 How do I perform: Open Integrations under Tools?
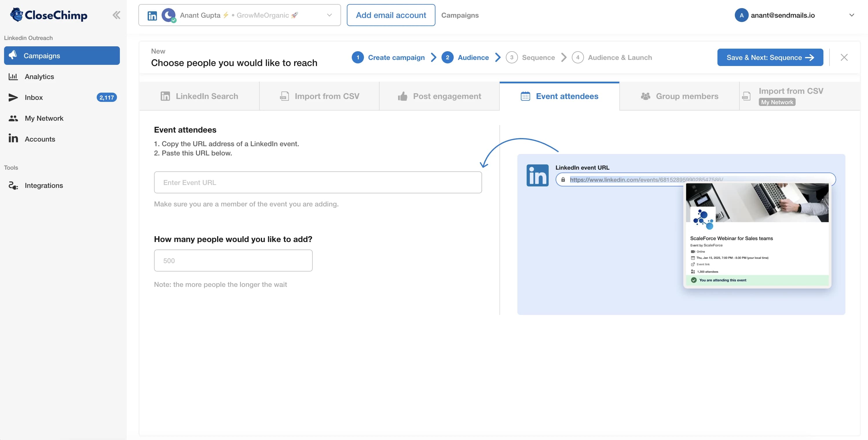pyautogui.click(x=43, y=186)
